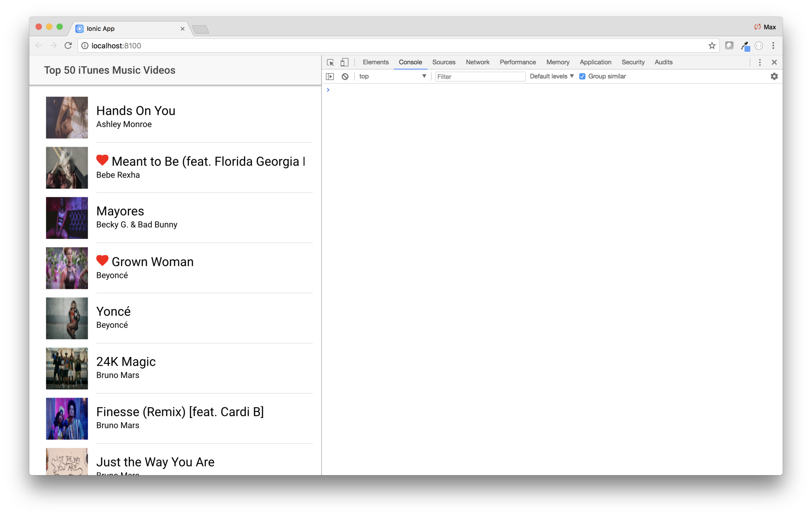Image resolution: width=812 pixels, height=517 pixels.
Task: Show the console sidebar panel
Action: 330,77
